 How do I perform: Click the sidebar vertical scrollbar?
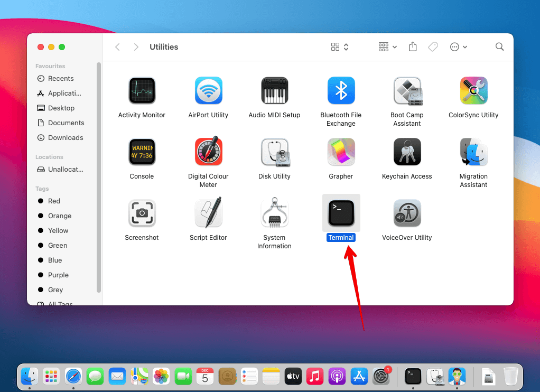[x=99, y=178]
